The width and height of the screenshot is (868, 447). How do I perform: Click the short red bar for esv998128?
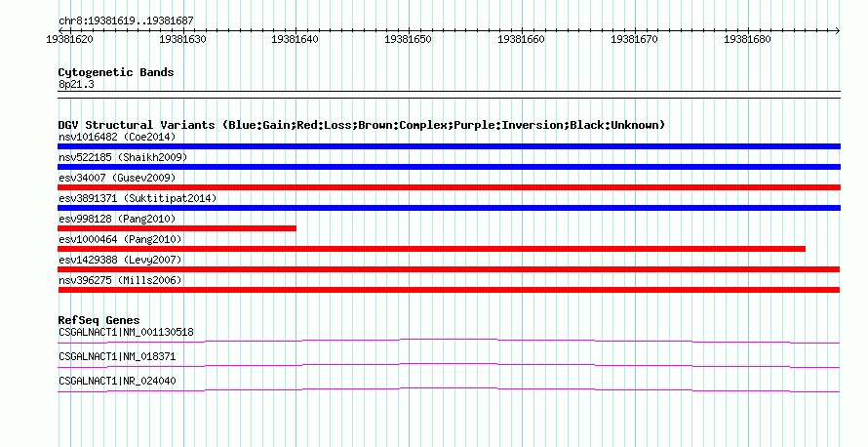click(177, 228)
